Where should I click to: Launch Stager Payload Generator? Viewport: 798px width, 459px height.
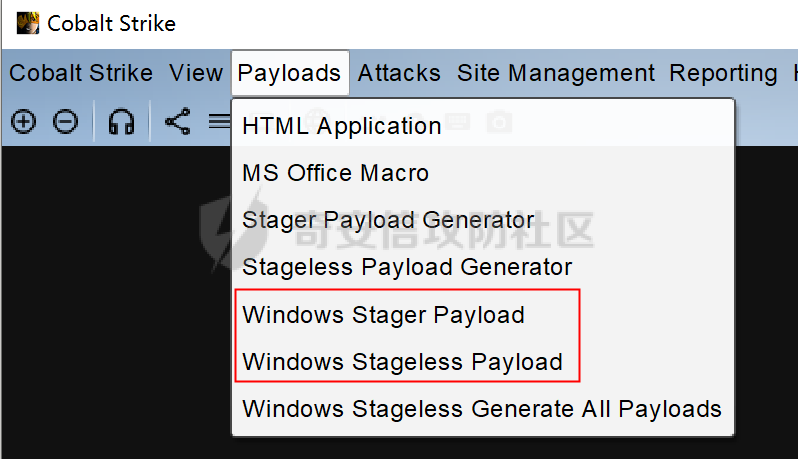click(x=388, y=220)
